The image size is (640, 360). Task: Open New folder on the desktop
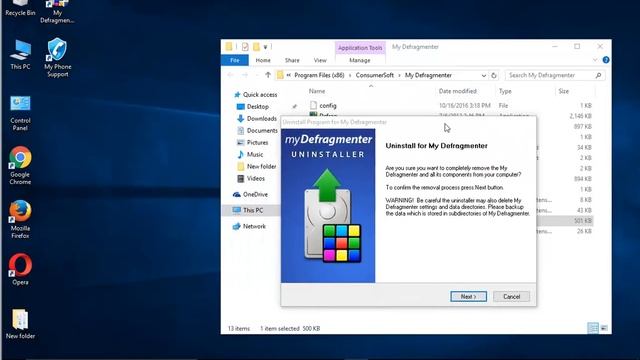pos(20,324)
